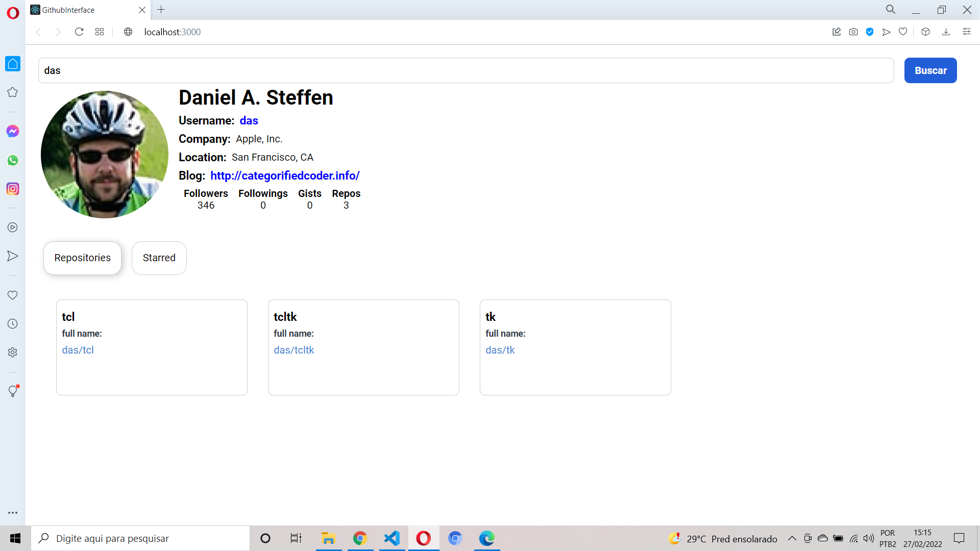Open the Opera sidebar home icon
Viewport: 980px width, 551px height.
(13, 64)
